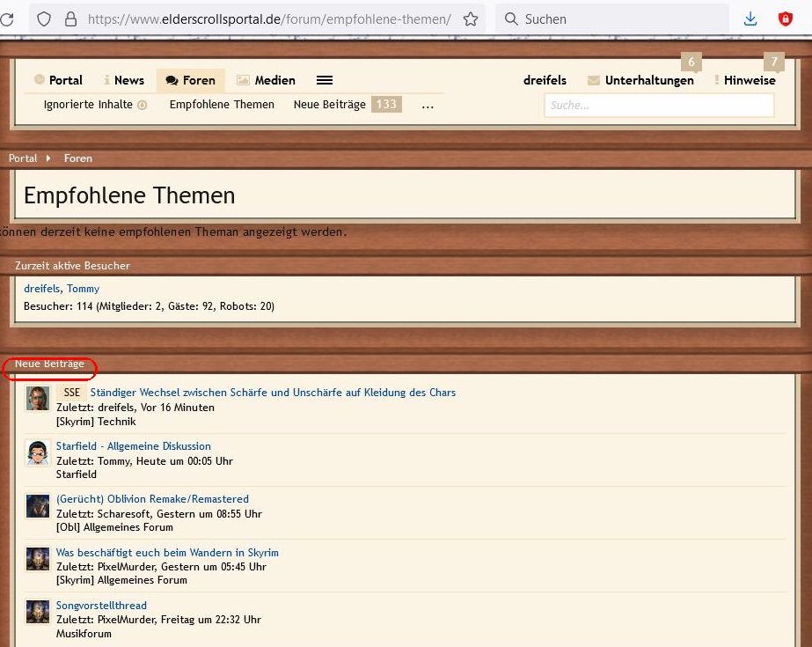This screenshot has height=647, width=812.
Task: Select the Medien navigation item
Action: click(266, 80)
